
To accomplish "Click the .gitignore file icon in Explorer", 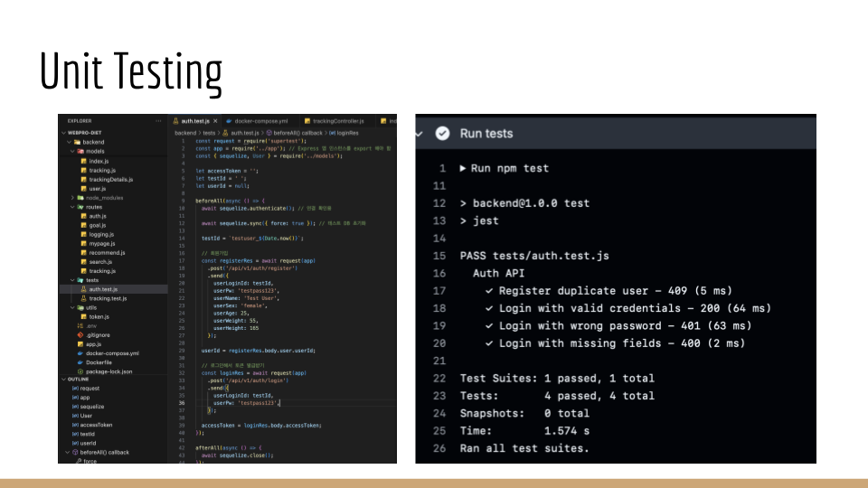I will point(80,335).
